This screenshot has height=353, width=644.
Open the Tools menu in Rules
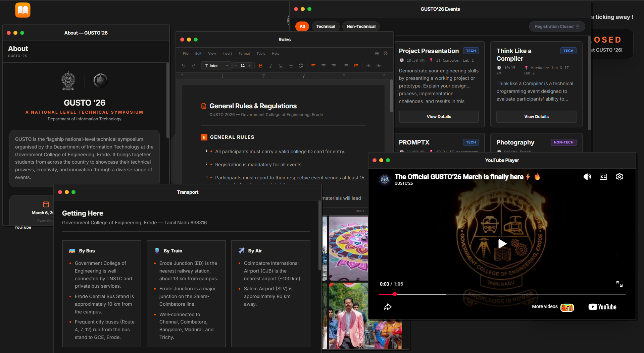click(x=261, y=54)
